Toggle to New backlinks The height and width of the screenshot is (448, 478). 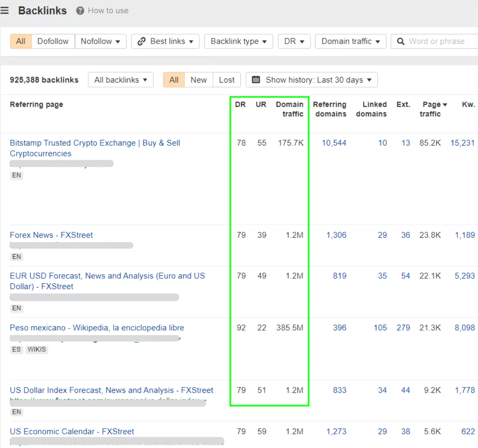tap(199, 80)
